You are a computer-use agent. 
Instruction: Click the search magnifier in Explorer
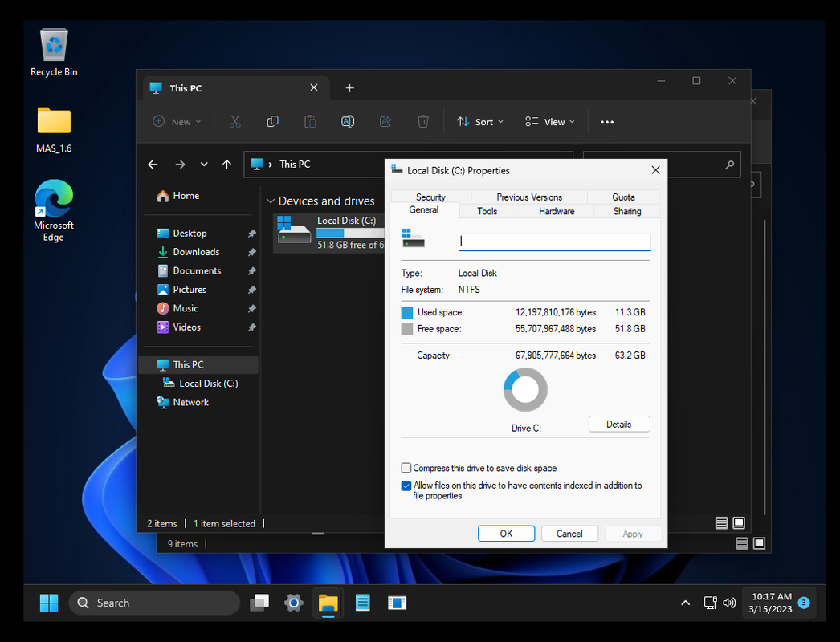pos(729,165)
